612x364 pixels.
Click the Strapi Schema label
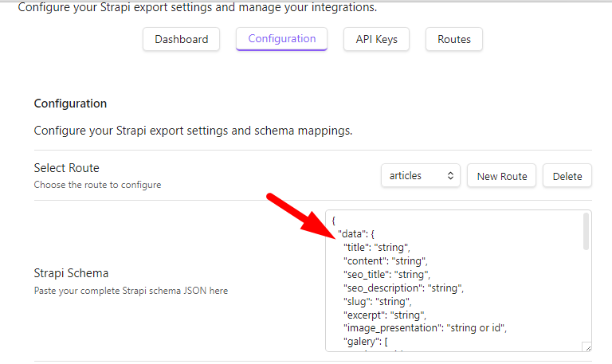[x=71, y=273]
